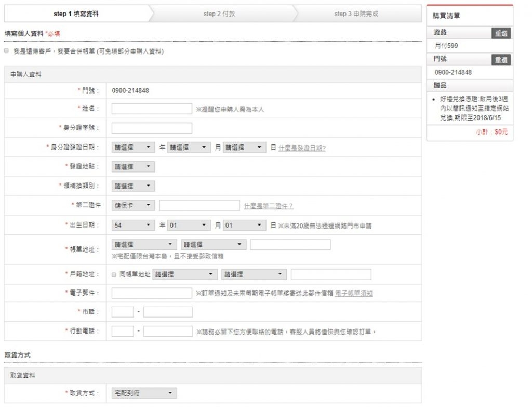Select step 3 申購完成 tab
532x410 pixels.
356,14
